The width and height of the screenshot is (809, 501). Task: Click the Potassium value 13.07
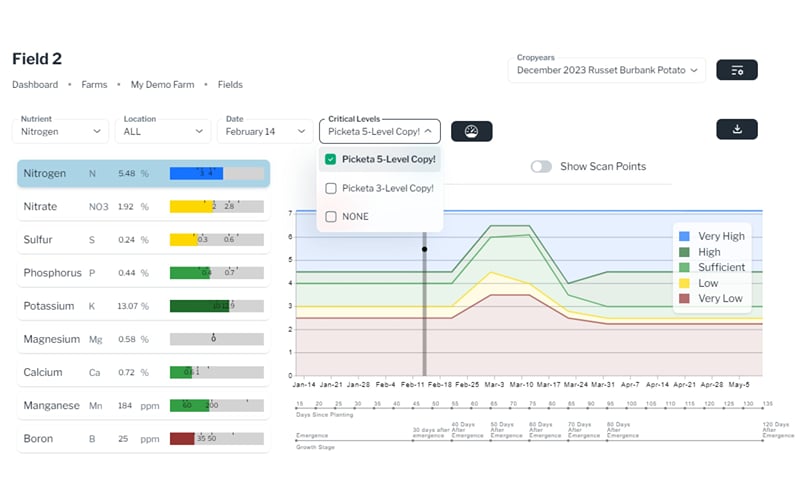click(127, 306)
